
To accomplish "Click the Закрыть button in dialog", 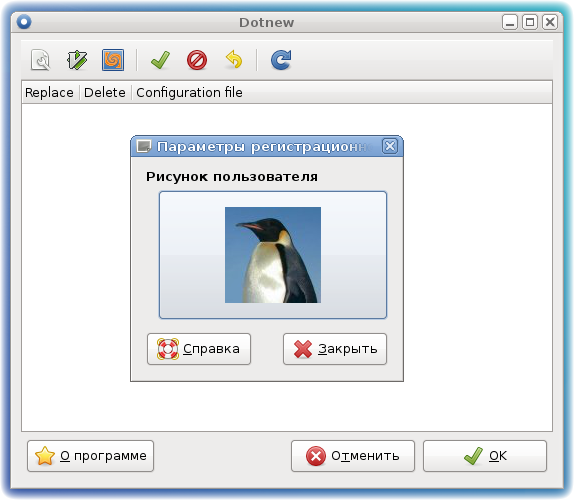I will [335, 349].
